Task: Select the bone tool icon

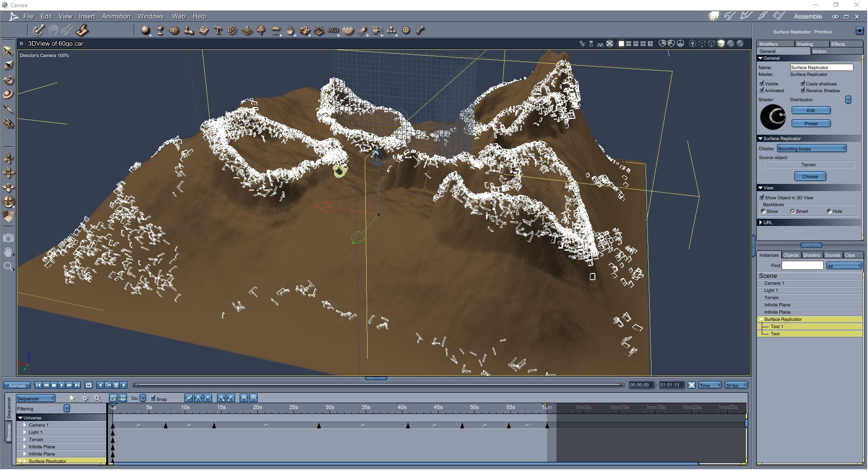Action: (420, 30)
